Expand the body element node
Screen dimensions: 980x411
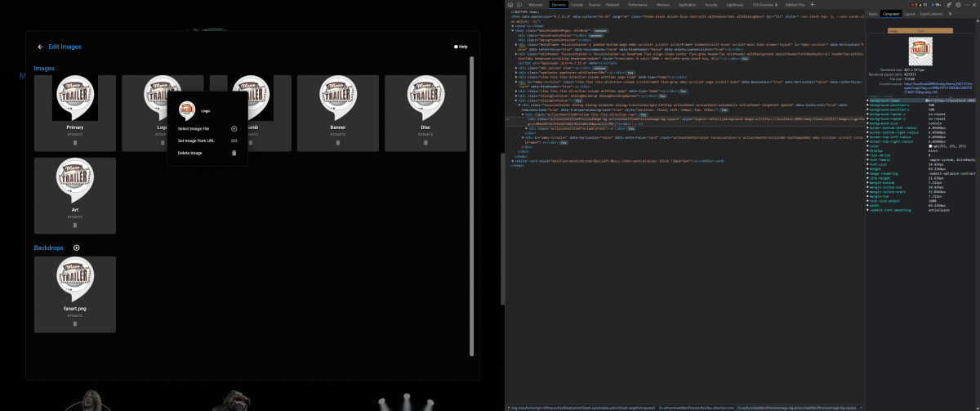[x=513, y=30]
